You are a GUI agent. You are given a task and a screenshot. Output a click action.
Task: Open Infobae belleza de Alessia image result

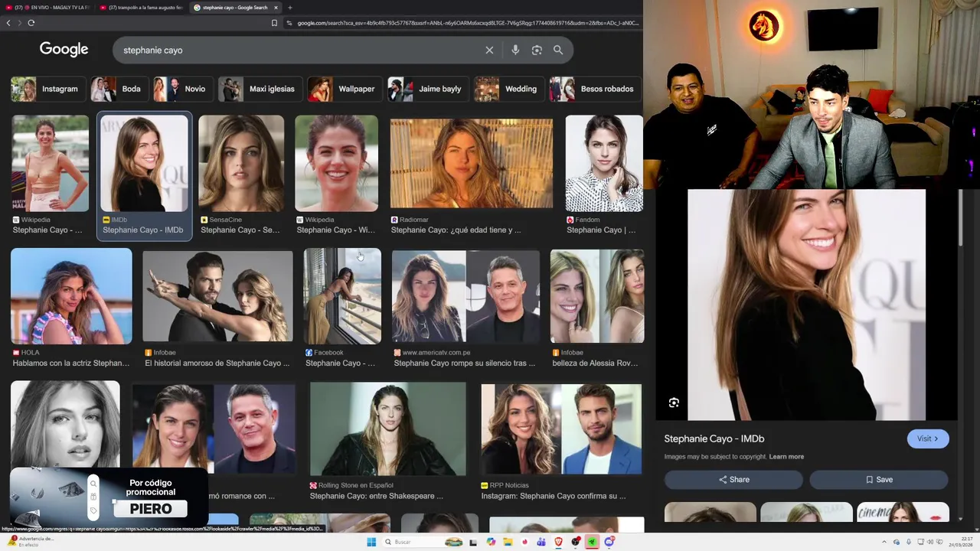coord(597,296)
